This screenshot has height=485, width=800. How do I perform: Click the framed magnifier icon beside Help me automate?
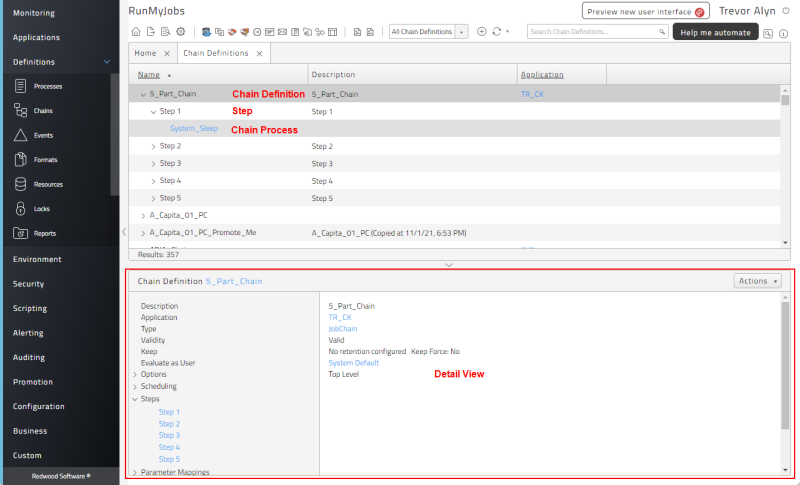coord(768,34)
